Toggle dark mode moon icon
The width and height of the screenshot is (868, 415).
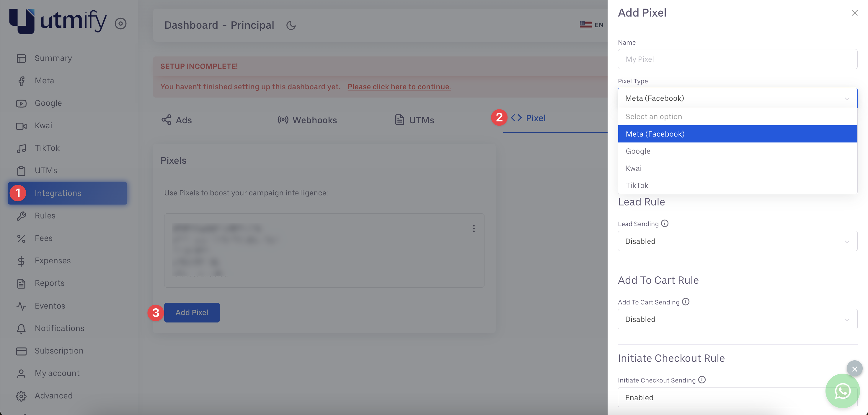tap(291, 25)
